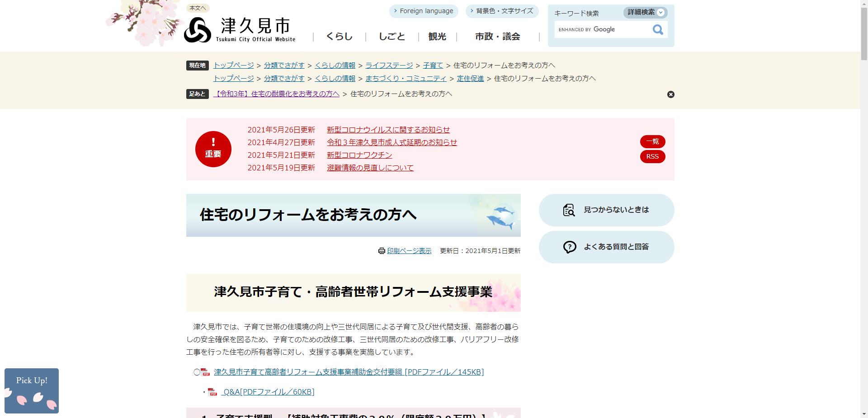Click the よくある質問と回答 question mark icon
The width and height of the screenshot is (868, 418).
click(569, 247)
